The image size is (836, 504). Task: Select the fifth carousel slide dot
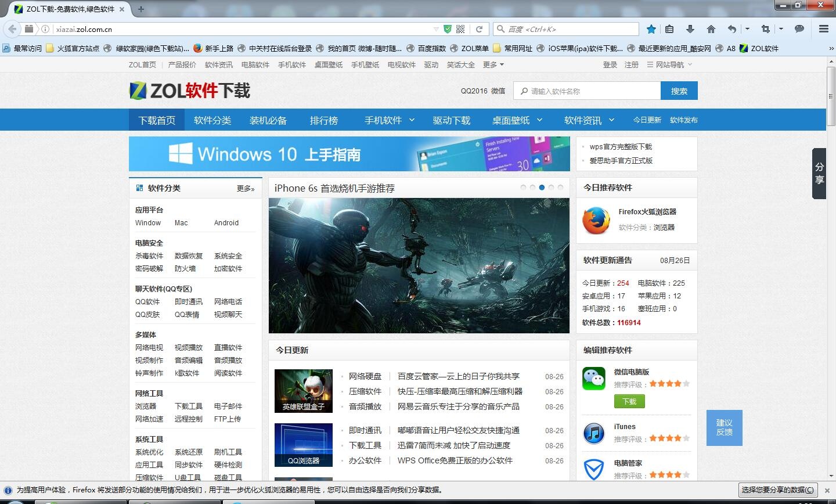(561, 188)
